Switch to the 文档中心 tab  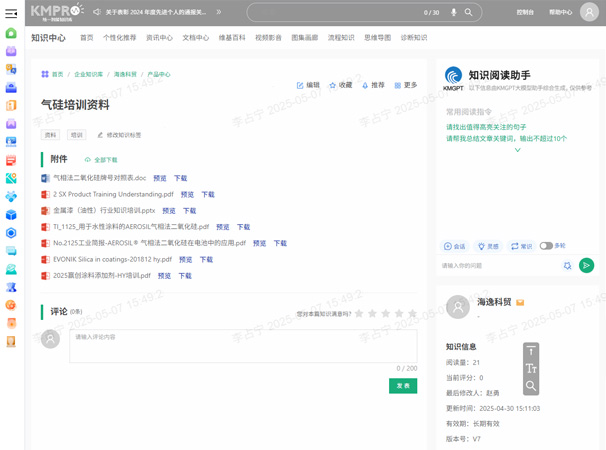(x=196, y=38)
